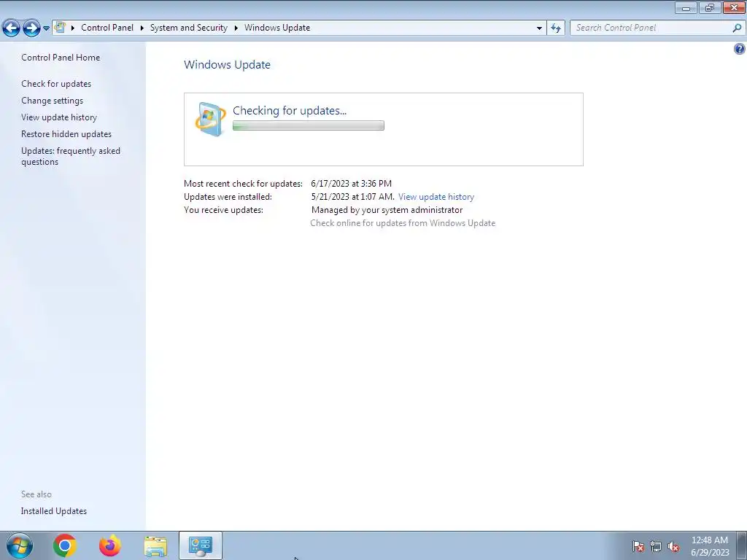Screen dimensions: 747x560
Task: Open View update history in sidebar
Action: (x=59, y=117)
